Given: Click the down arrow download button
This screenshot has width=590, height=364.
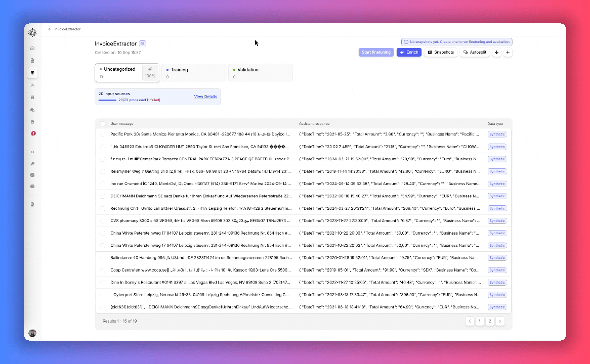Looking at the screenshot, I should 497,52.
